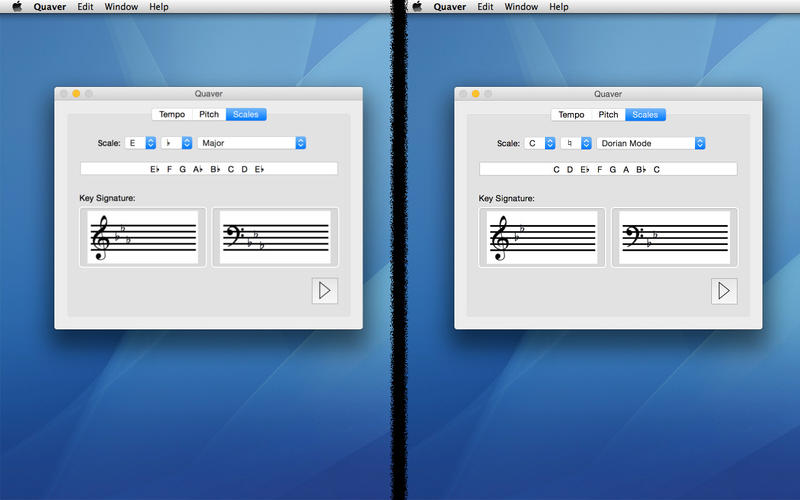Expand the Major scale type dropdown

pos(251,143)
